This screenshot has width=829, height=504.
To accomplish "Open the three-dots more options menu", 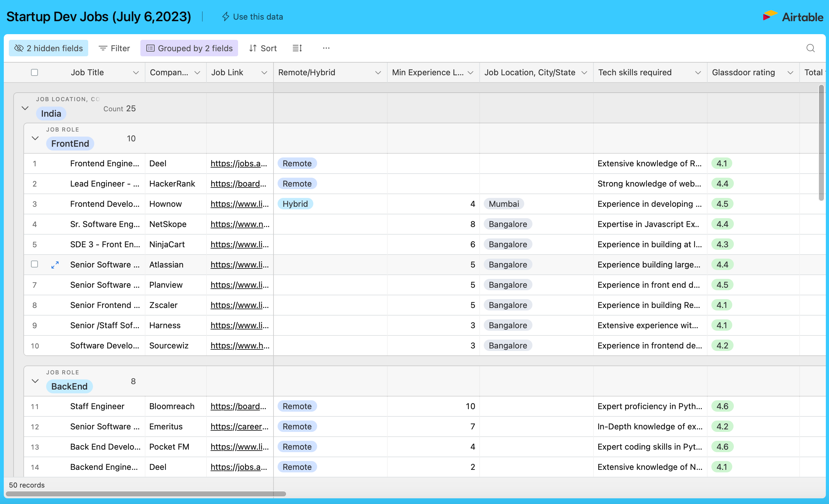I will [326, 48].
